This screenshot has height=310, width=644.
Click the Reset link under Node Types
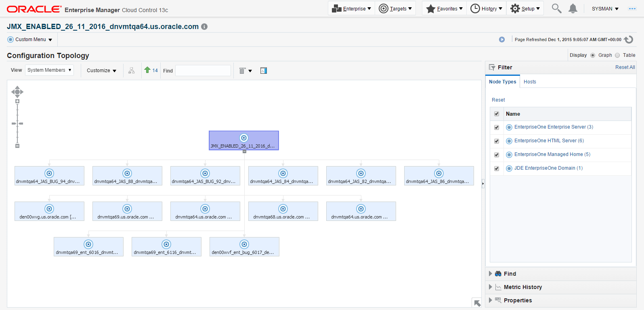coord(498,100)
